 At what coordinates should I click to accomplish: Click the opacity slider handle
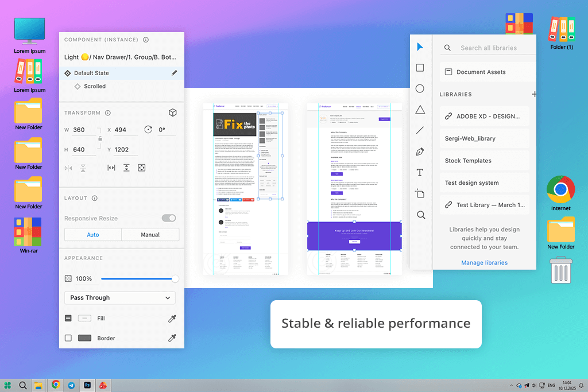coord(175,279)
